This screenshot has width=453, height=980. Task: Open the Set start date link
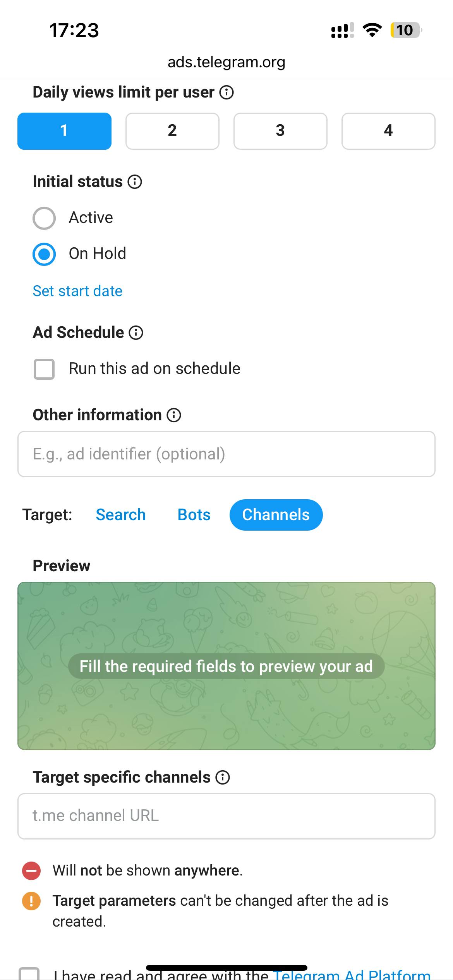77,291
